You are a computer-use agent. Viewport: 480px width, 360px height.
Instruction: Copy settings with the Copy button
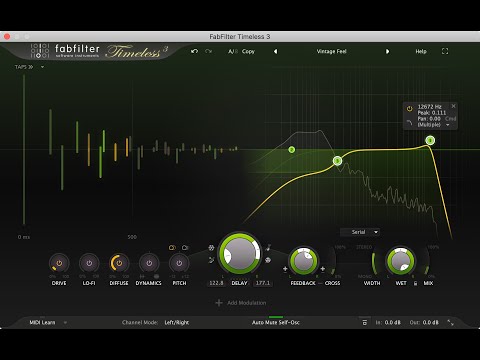coord(248,51)
